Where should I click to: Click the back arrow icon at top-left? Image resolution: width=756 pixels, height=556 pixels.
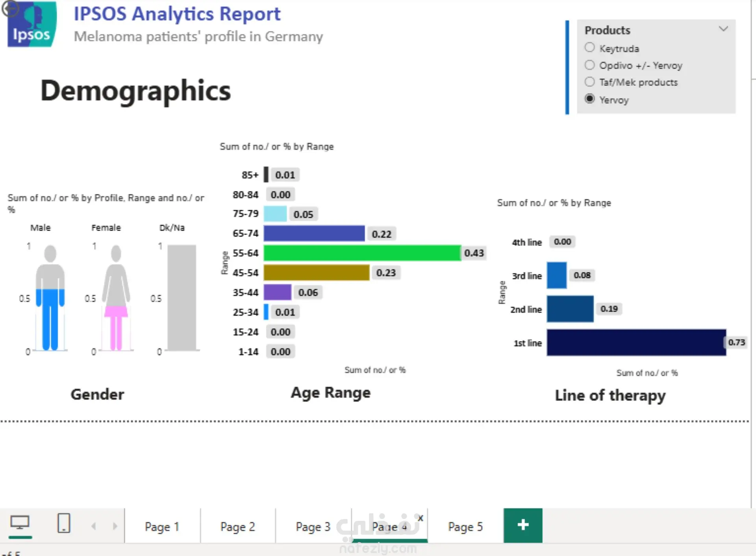click(10, 9)
